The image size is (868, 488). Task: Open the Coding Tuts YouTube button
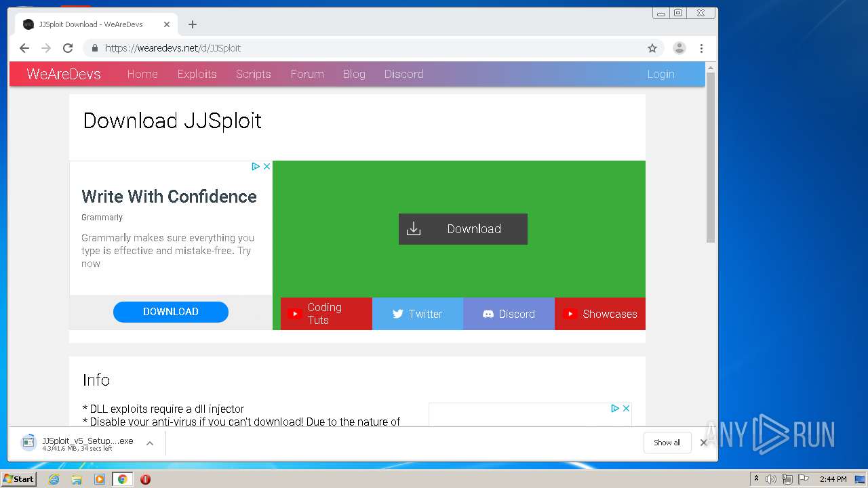point(326,314)
